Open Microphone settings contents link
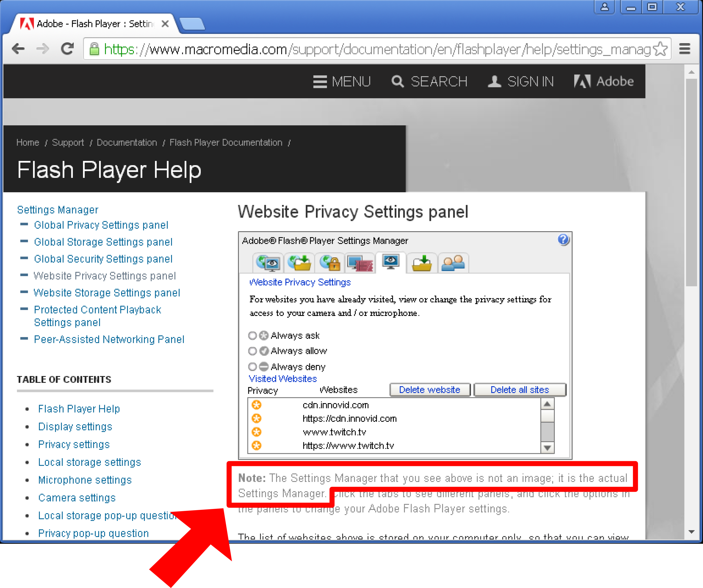 coord(85,480)
